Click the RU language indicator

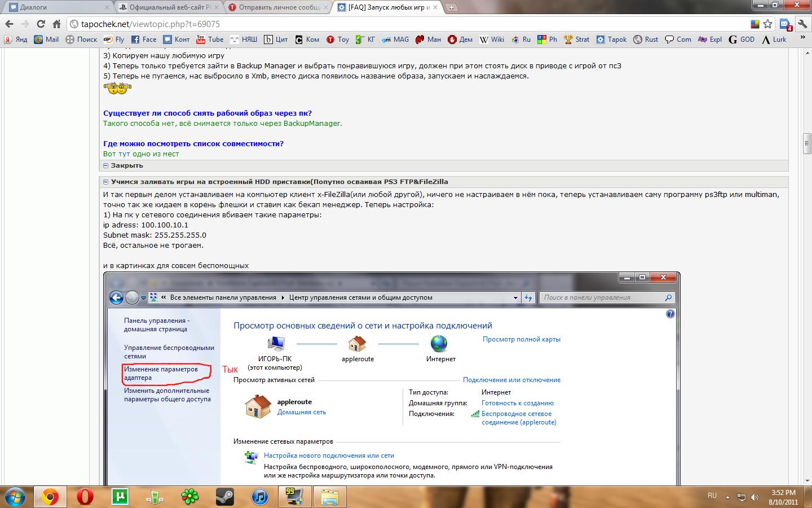pos(712,496)
